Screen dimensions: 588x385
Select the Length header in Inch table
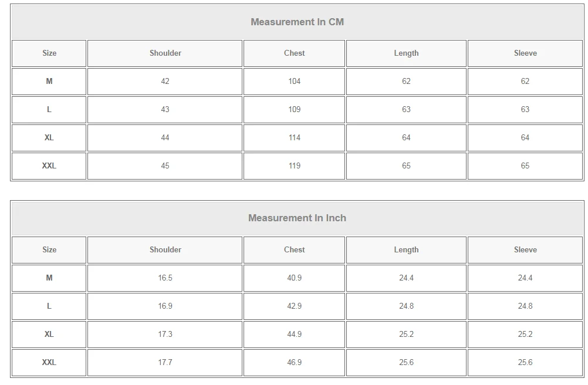pyautogui.click(x=406, y=249)
